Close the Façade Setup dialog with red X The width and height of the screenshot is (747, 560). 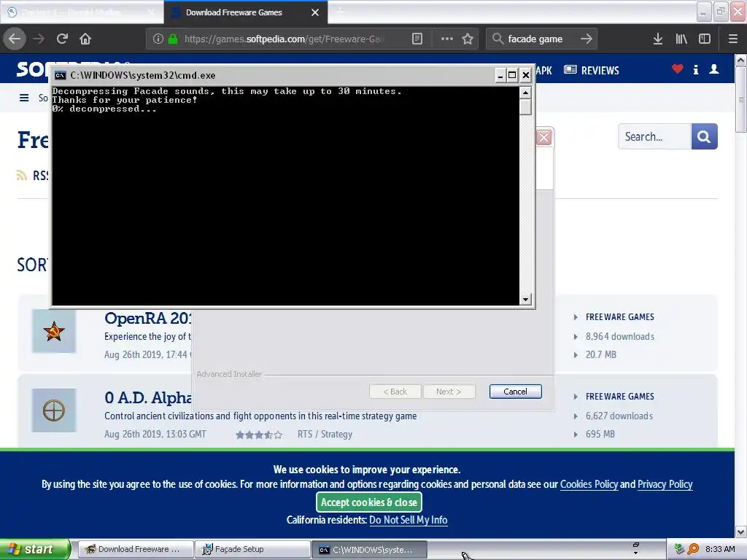click(x=543, y=138)
